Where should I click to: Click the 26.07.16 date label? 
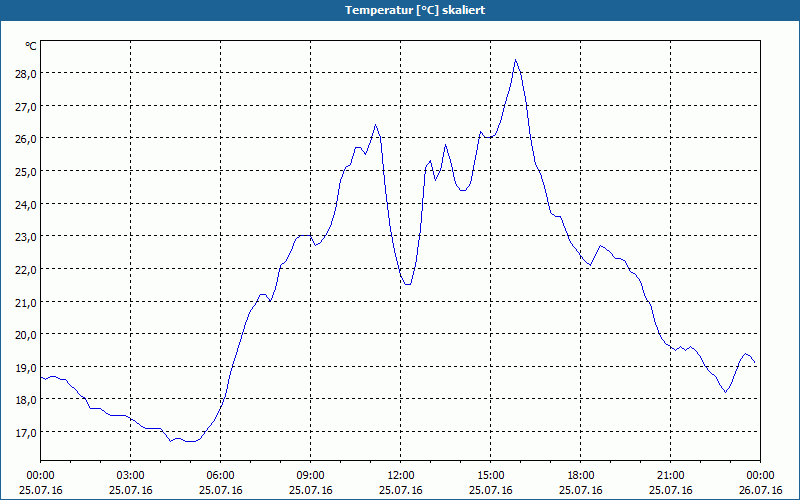(760, 490)
